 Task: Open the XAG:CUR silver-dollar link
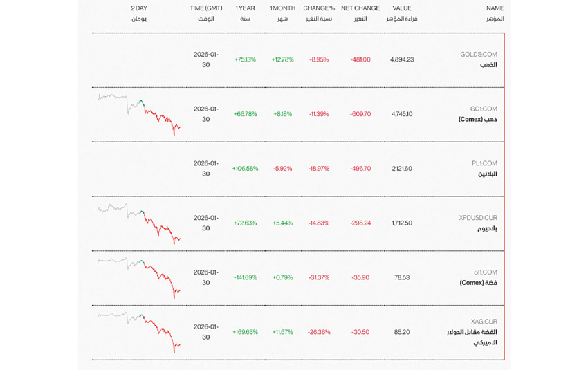click(x=484, y=322)
